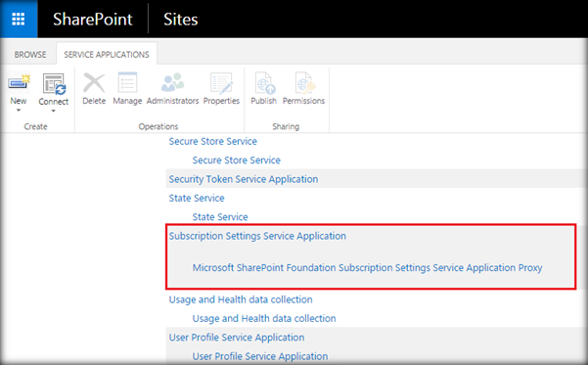
Task: Open the Secure Store Service application link
Action: 212,142
